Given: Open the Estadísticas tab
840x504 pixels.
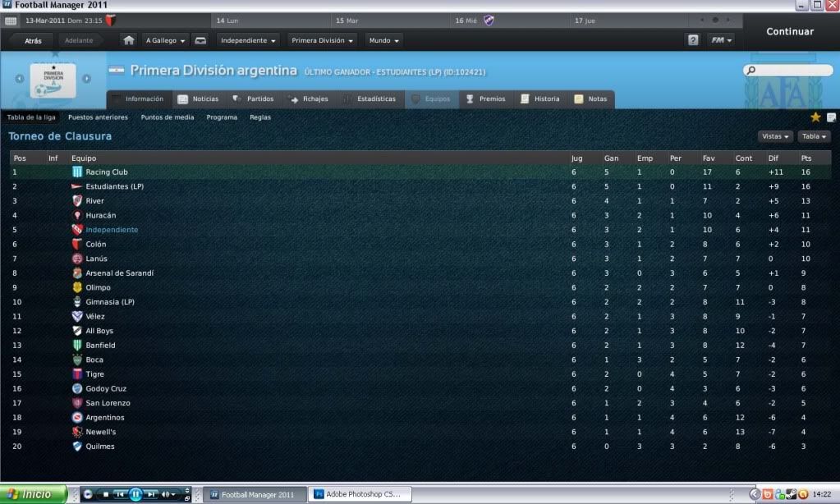Looking at the screenshot, I should click(370, 99).
